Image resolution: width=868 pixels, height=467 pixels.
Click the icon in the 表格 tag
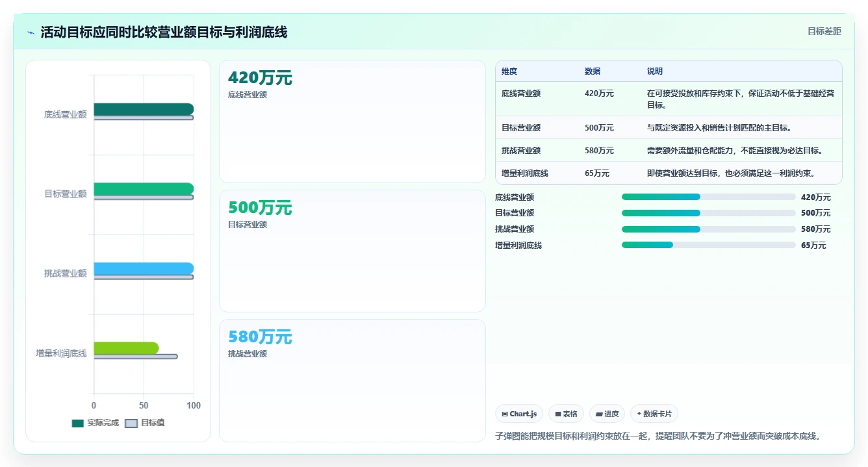tap(558, 414)
